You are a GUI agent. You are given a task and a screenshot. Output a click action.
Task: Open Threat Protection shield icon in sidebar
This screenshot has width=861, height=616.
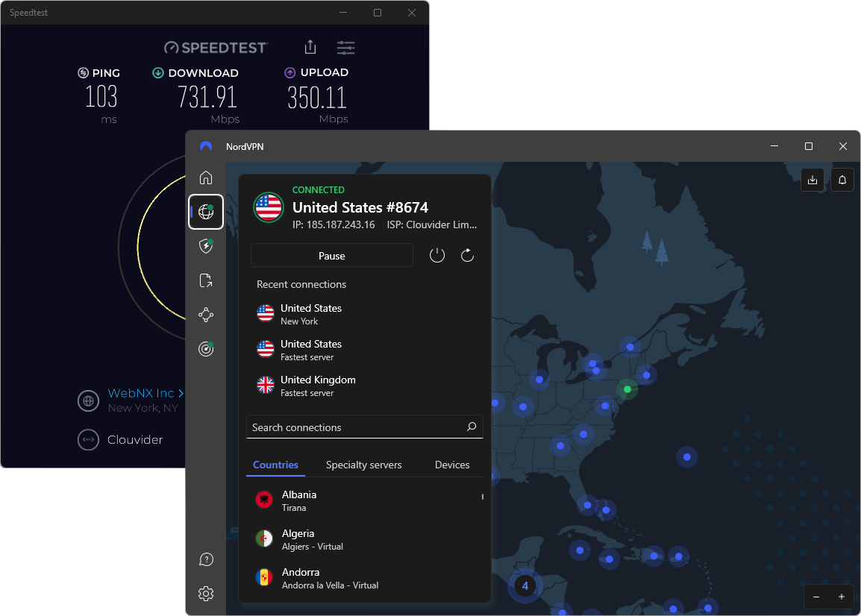[x=206, y=246]
